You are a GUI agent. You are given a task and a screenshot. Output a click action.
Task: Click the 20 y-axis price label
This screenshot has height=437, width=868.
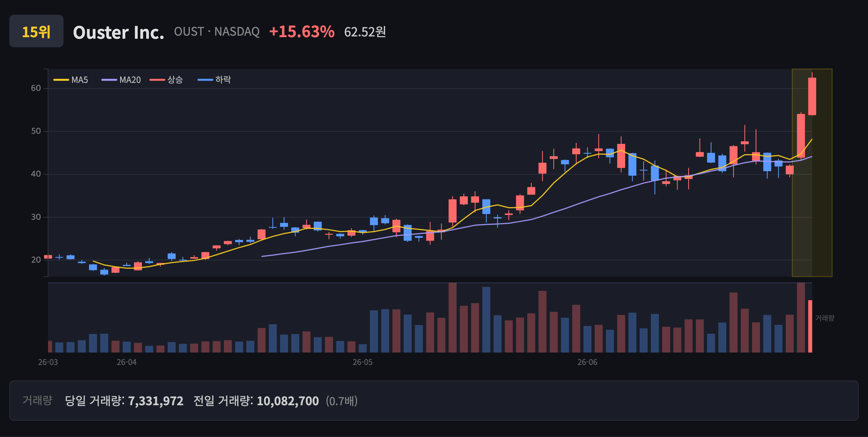36,260
